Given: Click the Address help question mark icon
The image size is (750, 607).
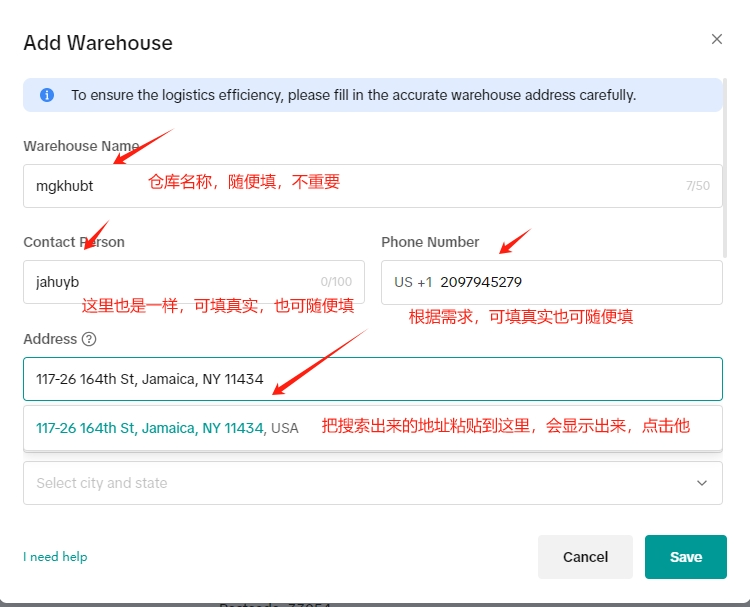Looking at the screenshot, I should click(x=89, y=339).
